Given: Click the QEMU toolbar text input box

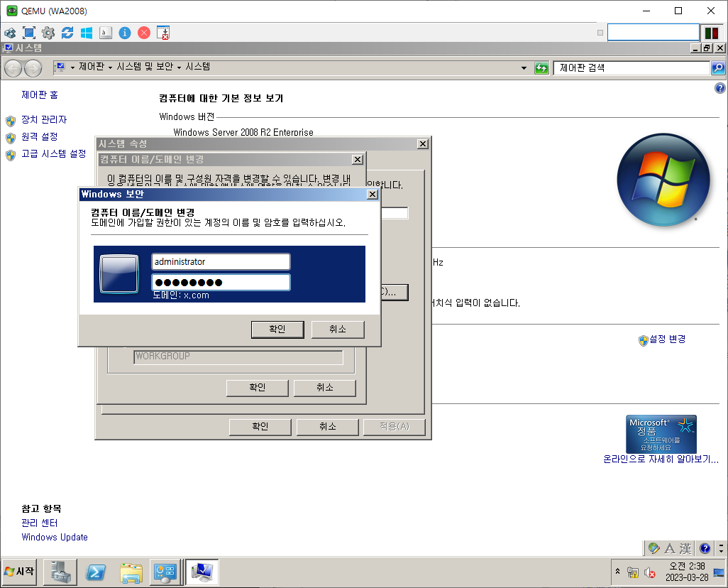Looking at the screenshot, I should tap(653, 33).
